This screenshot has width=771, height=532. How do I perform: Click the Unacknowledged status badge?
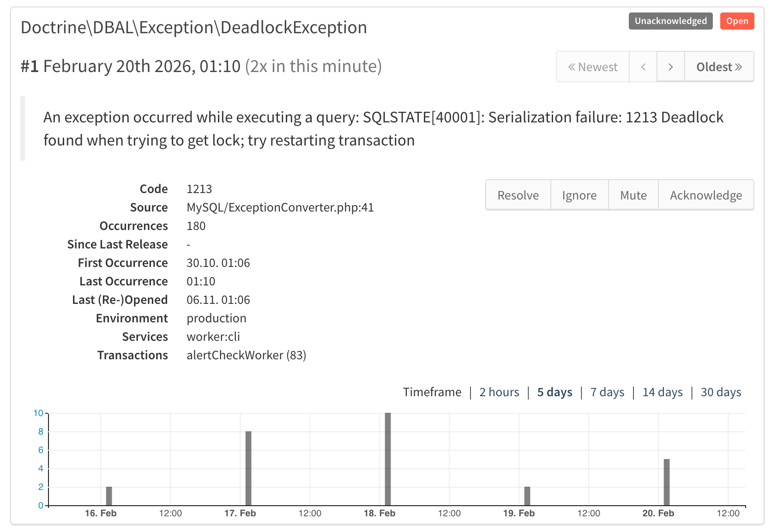(670, 21)
